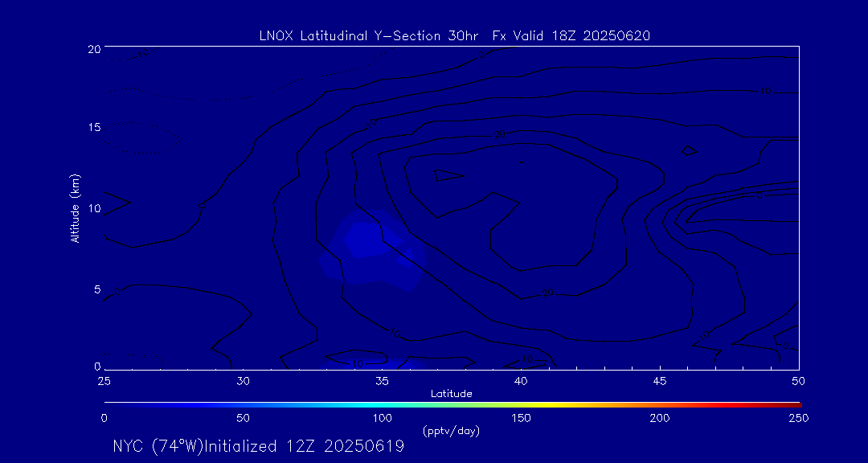Image resolution: width=868 pixels, height=463 pixels.
Task: Click the 'NYC (74°W)Initialized 12Z 20250619' footer text
Action: (x=258, y=446)
